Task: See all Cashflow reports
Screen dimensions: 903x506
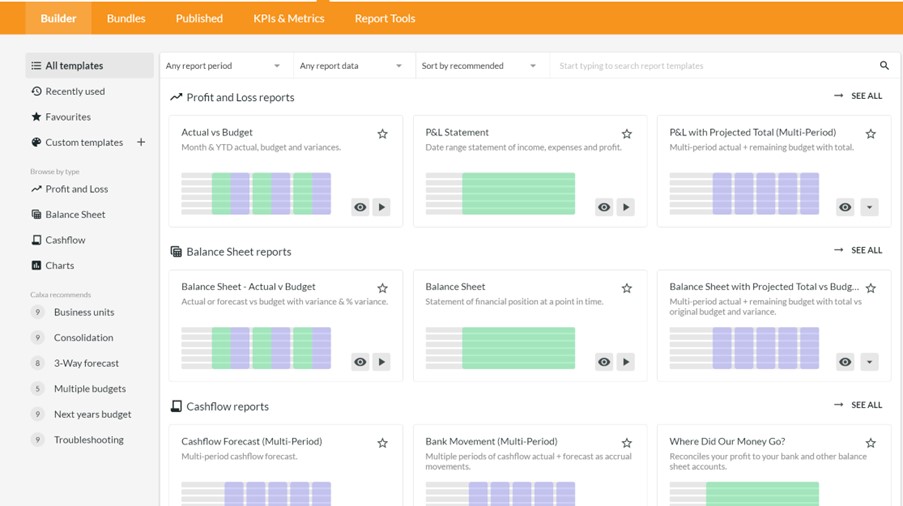Action: click(x=858, y=405)
